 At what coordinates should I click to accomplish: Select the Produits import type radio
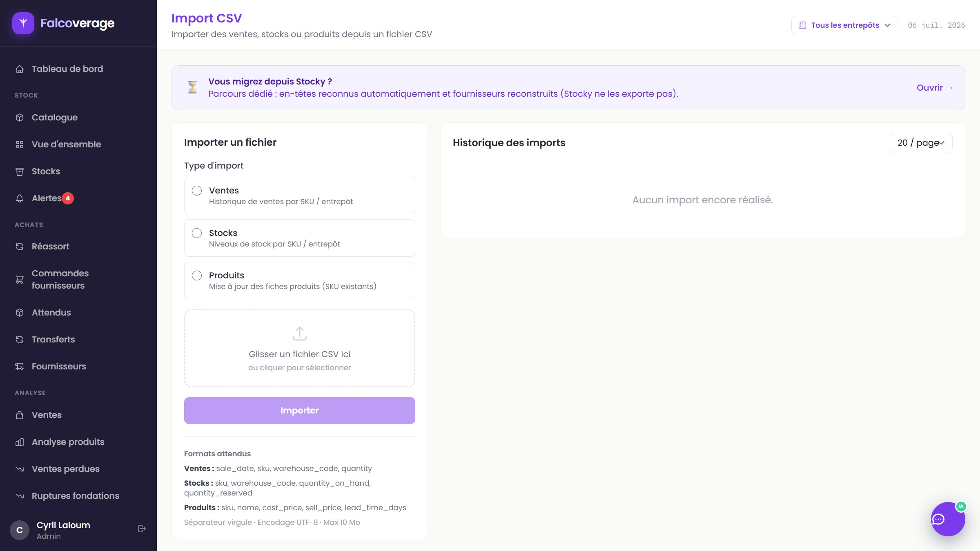pos(197,275)
